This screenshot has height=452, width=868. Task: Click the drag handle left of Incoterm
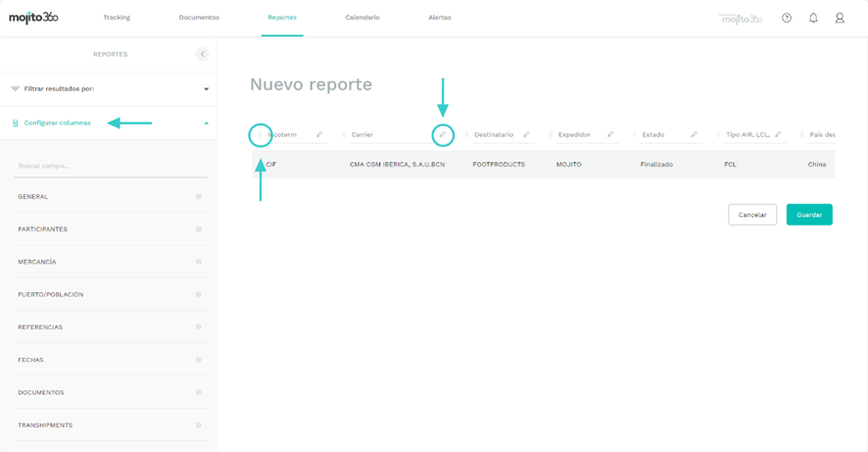261,134
